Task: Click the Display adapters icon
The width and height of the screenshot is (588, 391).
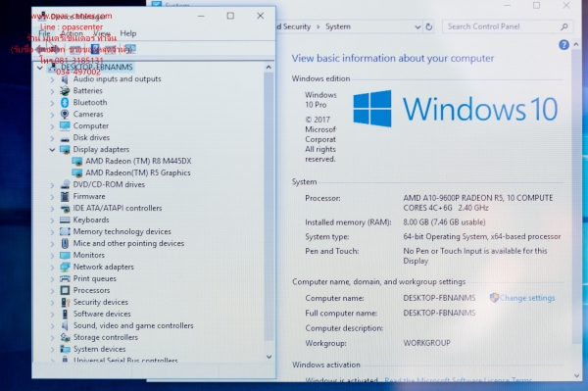Action: tap(65, 149)
